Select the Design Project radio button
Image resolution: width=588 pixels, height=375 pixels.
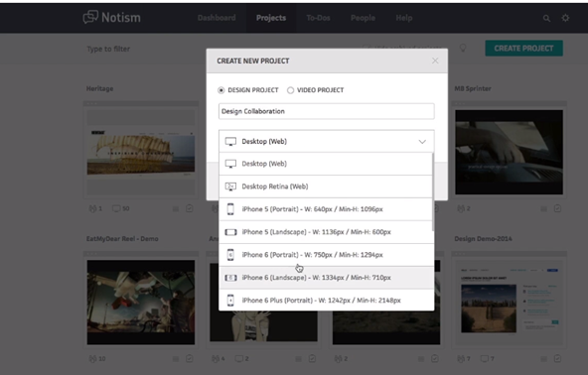point(220,90)
